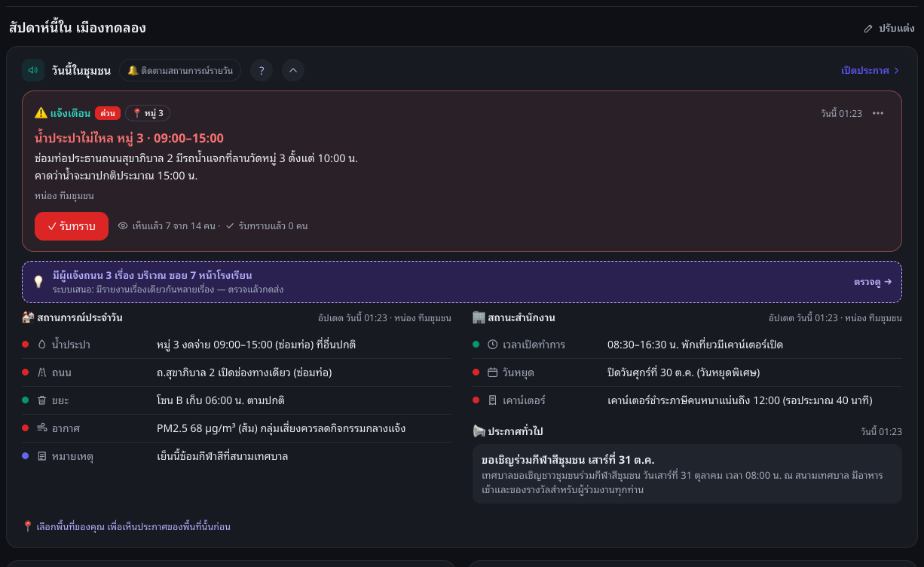Open the ปรับแต่ง customize button

[889, 29]
